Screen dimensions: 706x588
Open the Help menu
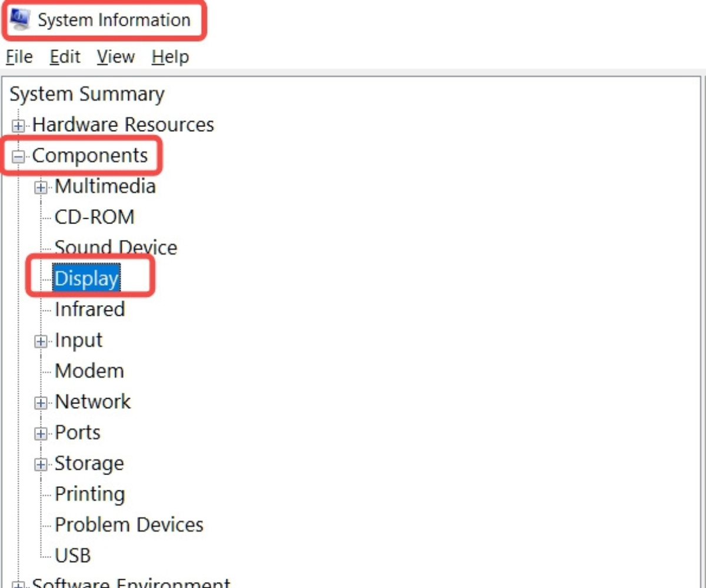(x=170, y=57)
